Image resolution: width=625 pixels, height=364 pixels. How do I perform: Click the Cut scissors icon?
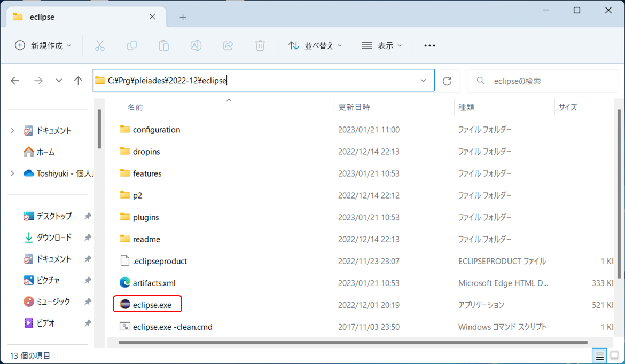(x=100, y=46)
